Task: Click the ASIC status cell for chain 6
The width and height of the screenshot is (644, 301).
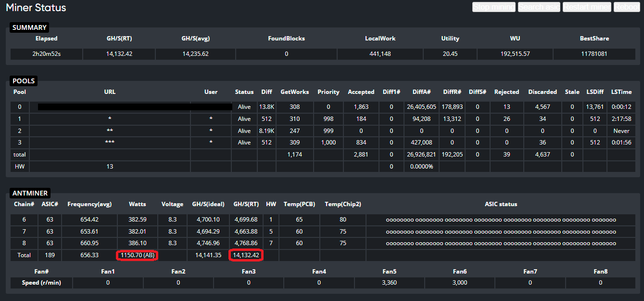Action: pos(501,220)
